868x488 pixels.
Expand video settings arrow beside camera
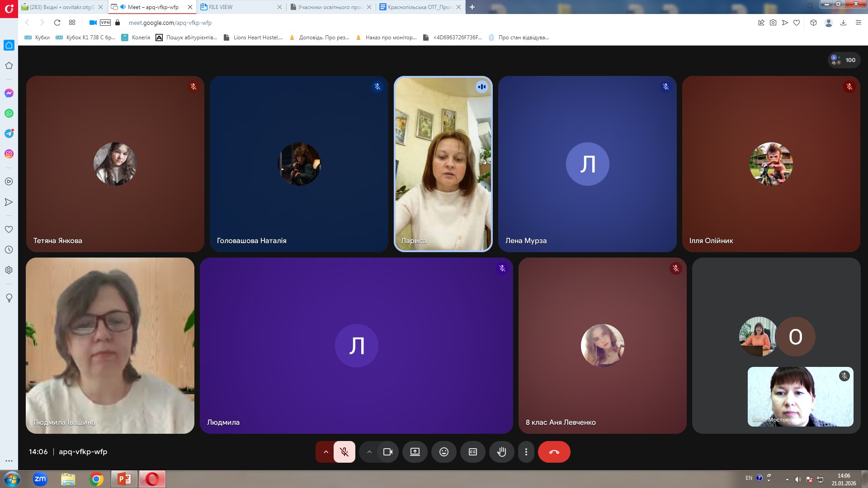(369, 452)
